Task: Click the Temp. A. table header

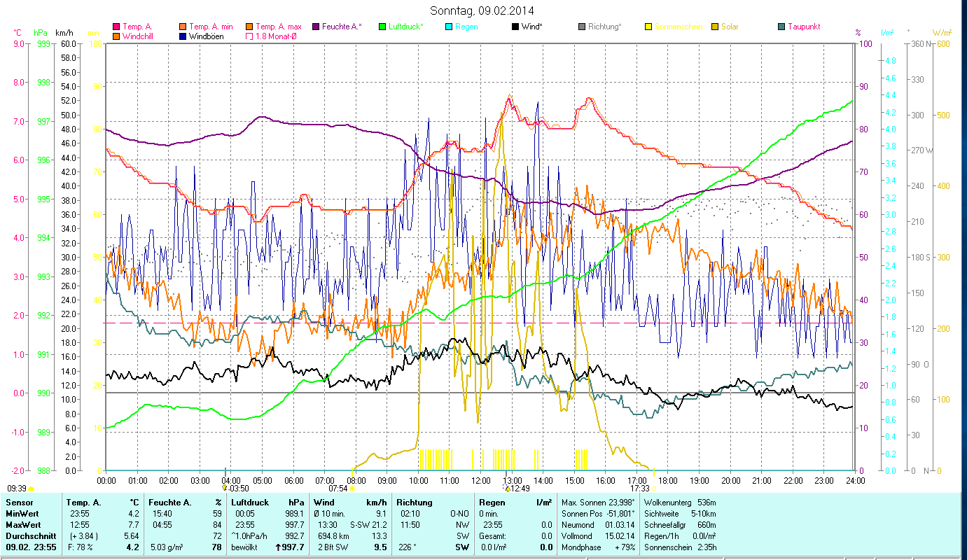Action: 84,503
